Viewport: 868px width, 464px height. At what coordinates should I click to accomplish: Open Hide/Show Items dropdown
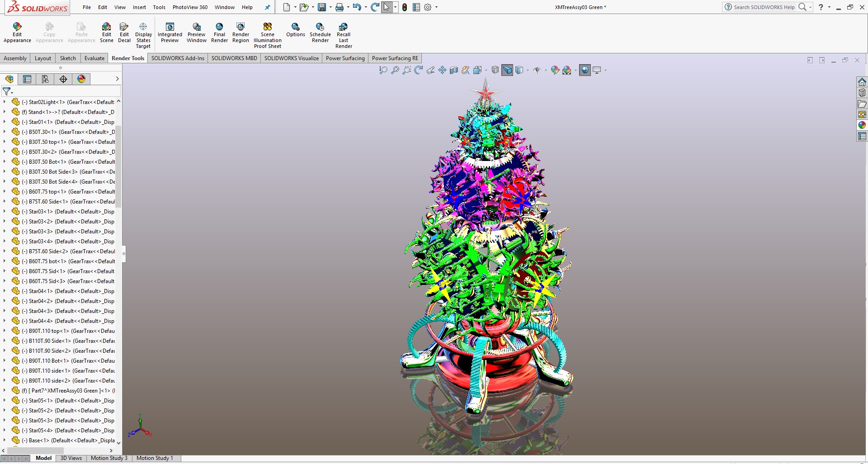[x=546, y=71]
